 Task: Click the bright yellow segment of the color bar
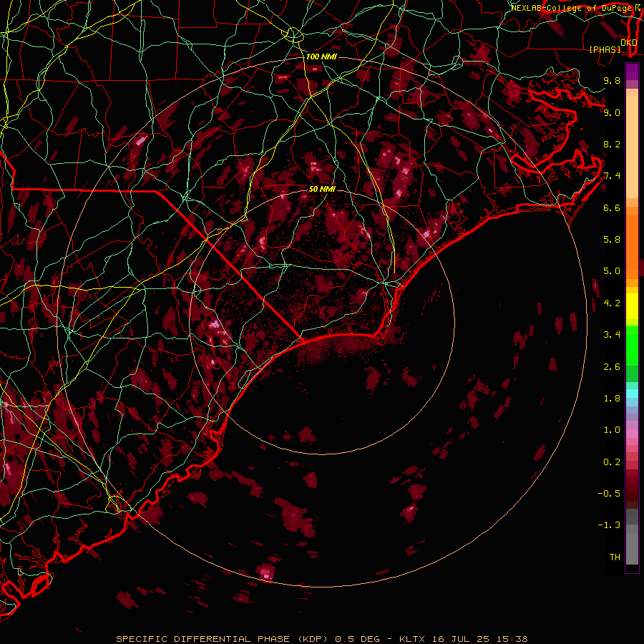click(632, 306)
